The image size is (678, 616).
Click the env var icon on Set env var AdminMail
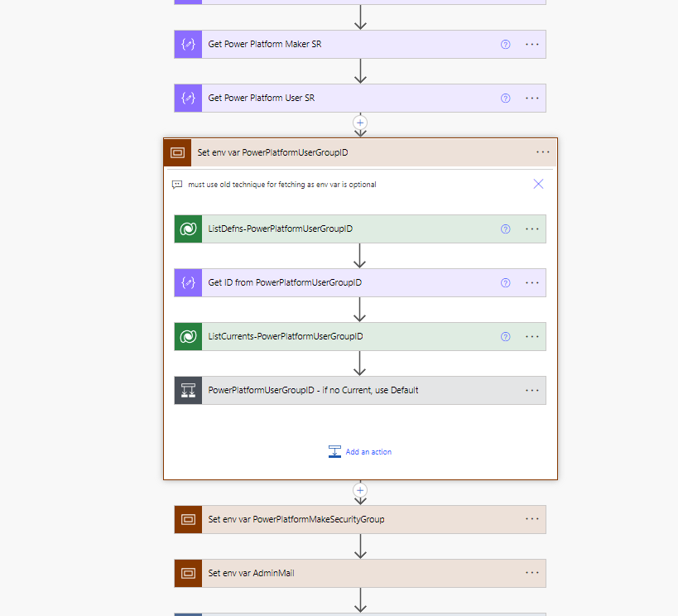(186, 573)
